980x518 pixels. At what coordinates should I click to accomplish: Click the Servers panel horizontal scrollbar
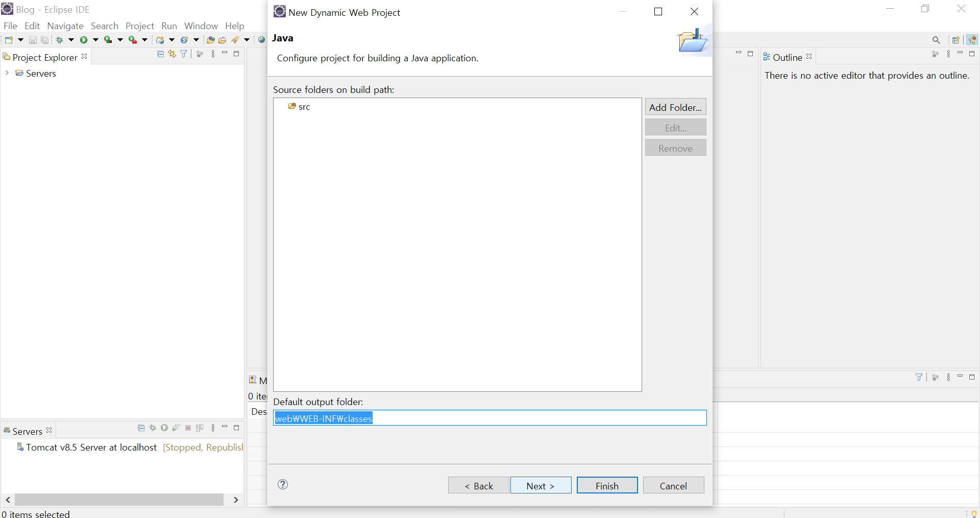click(119, 500)
